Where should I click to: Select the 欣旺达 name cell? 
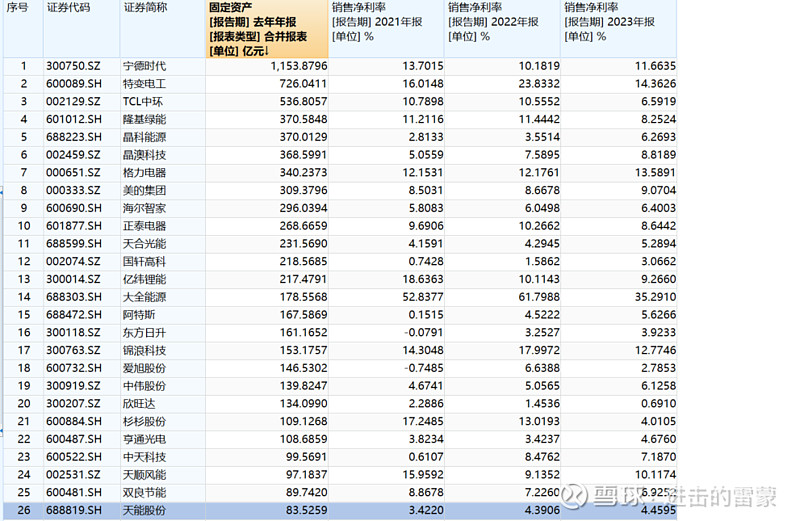point(139,404)
